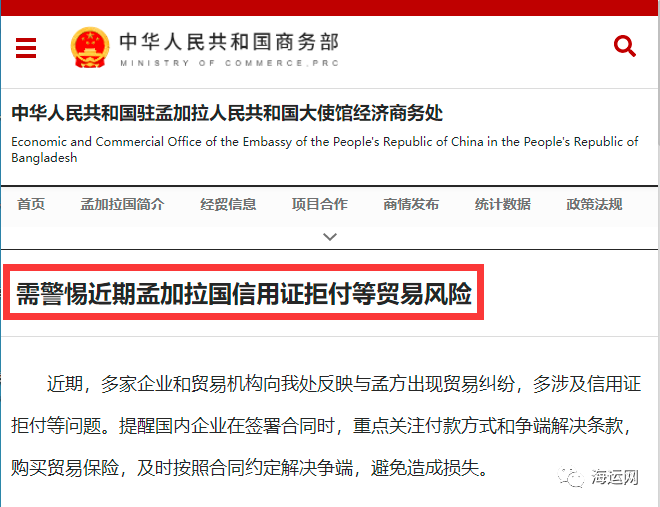The height and width of the screenshot is (507, 660).
Task: Click the WeChat 海运网 watermark icon
Action: (x=571, y=477)
